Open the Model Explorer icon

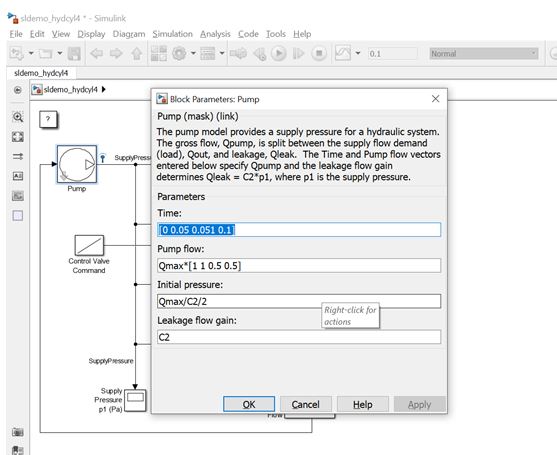[208, 54]
